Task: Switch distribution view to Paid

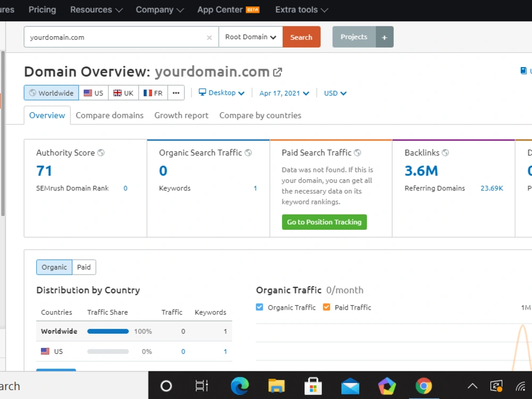Action: [84, 267]
